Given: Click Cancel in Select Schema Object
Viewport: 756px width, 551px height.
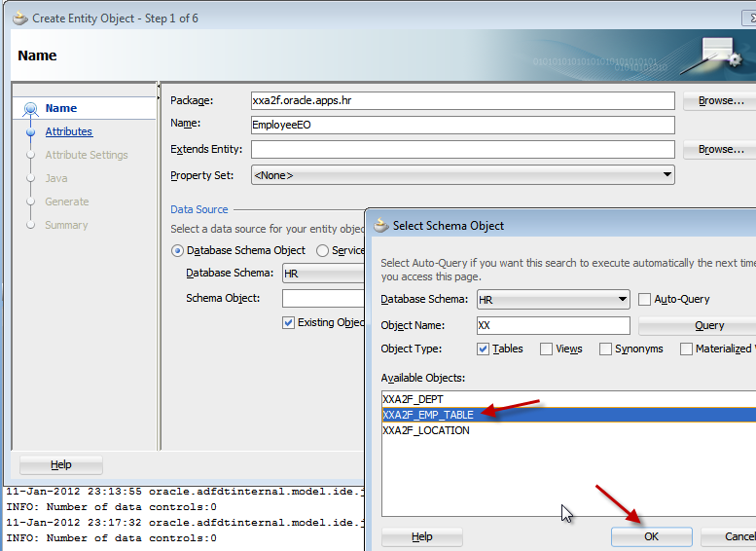Looking at the screenshot, I should pos(729,536).
